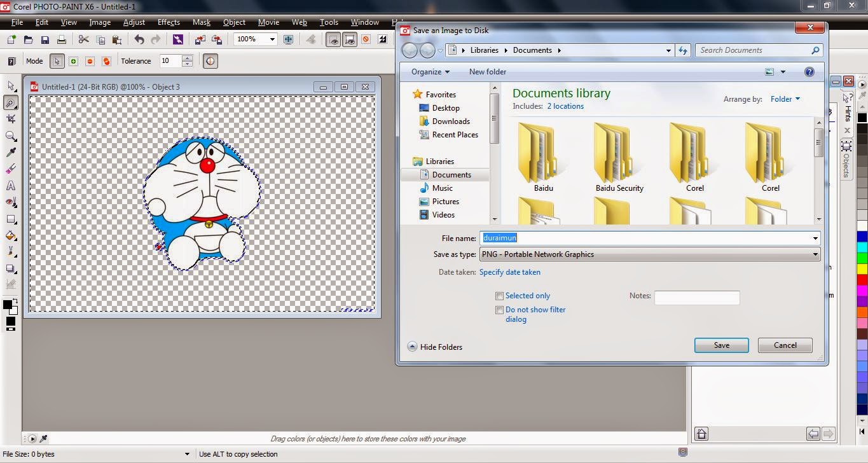Click the full-screen preview icon beside zoom level
Viewport: 868px width, 463px height.
(x=289, y=39)
